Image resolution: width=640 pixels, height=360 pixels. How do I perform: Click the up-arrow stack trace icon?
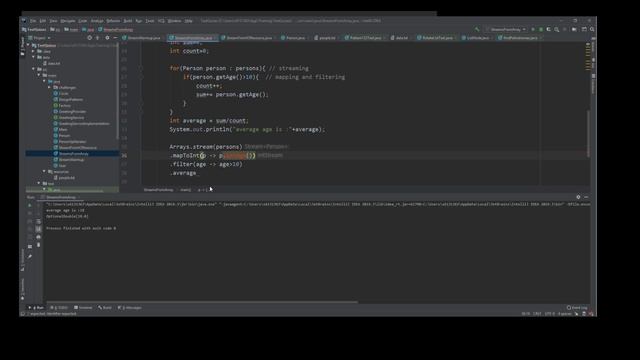[x=38, y=205]
